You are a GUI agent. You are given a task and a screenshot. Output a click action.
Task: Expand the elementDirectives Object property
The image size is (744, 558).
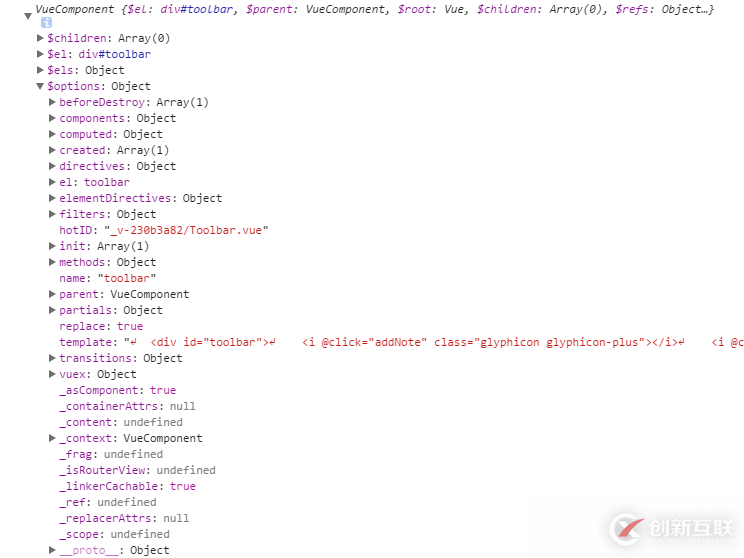(52, 198)
